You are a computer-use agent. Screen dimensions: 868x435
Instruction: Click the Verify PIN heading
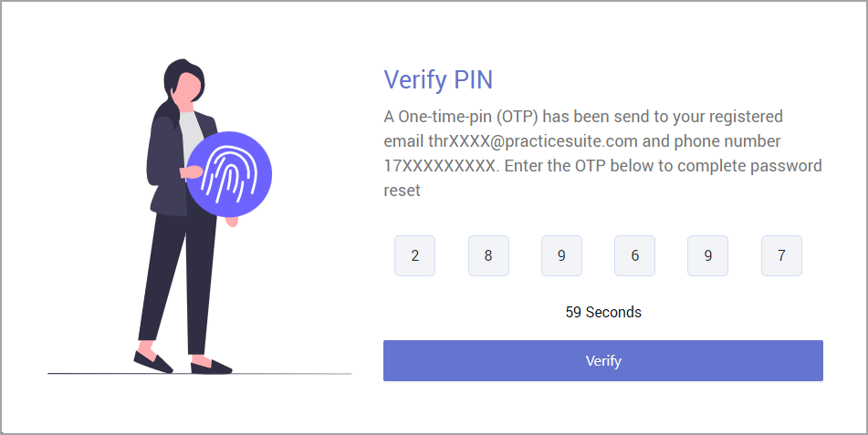tap(438, 79)
